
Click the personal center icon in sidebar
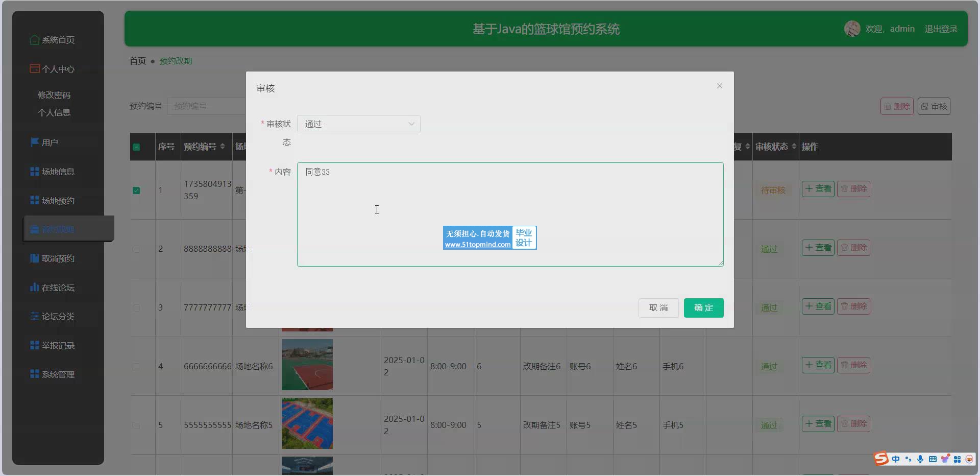[x=34, y=68]
